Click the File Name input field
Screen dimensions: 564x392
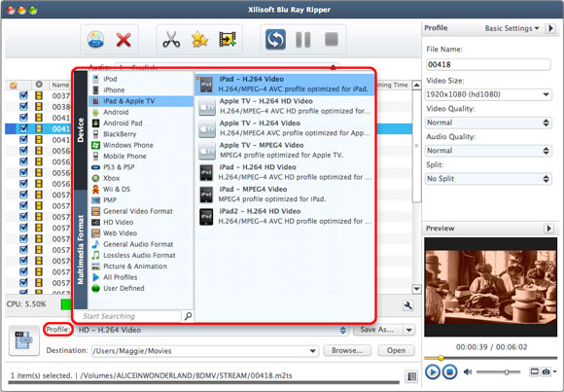tap(488, 65)
